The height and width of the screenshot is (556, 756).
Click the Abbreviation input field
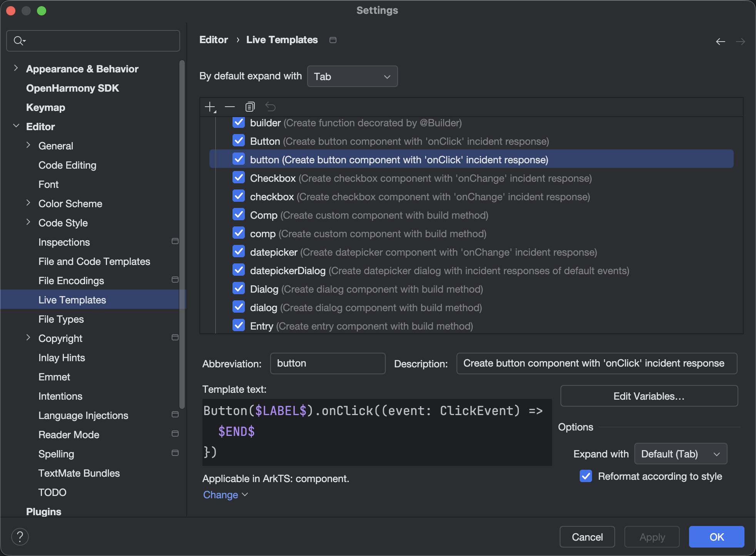328,363
